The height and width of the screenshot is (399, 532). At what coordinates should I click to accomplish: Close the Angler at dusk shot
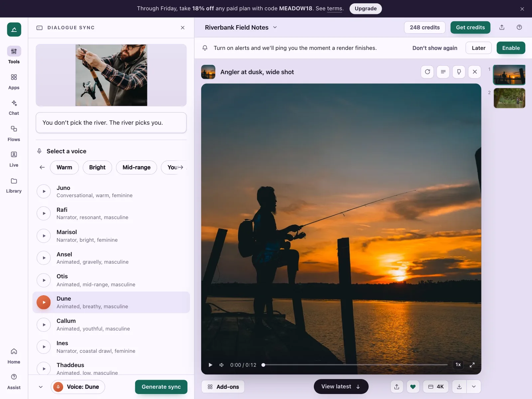[x=474, y=72]
